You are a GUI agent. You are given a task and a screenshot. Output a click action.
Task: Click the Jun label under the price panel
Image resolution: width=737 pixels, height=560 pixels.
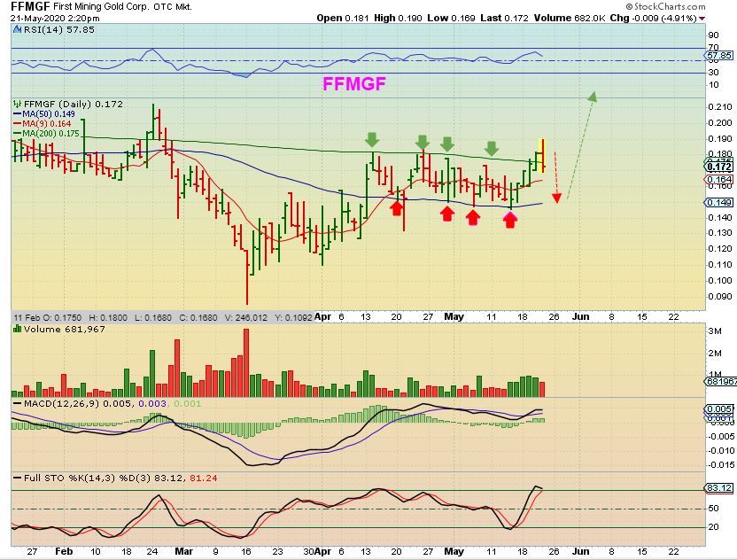pyautogui.click(x=580, y=316)
